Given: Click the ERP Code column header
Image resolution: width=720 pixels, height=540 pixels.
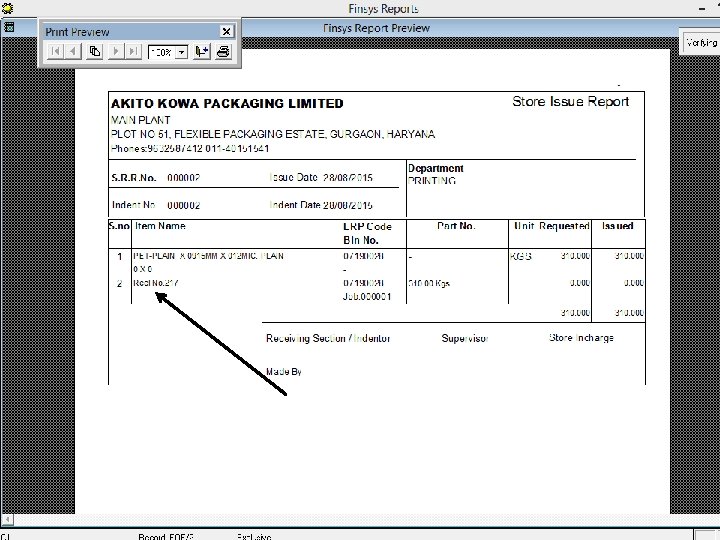Looking at the screenshot, I should [367, 226].
